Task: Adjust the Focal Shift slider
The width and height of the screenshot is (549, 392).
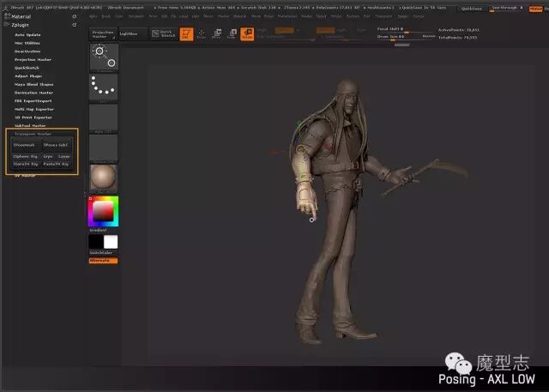Action: coord(406,30)
